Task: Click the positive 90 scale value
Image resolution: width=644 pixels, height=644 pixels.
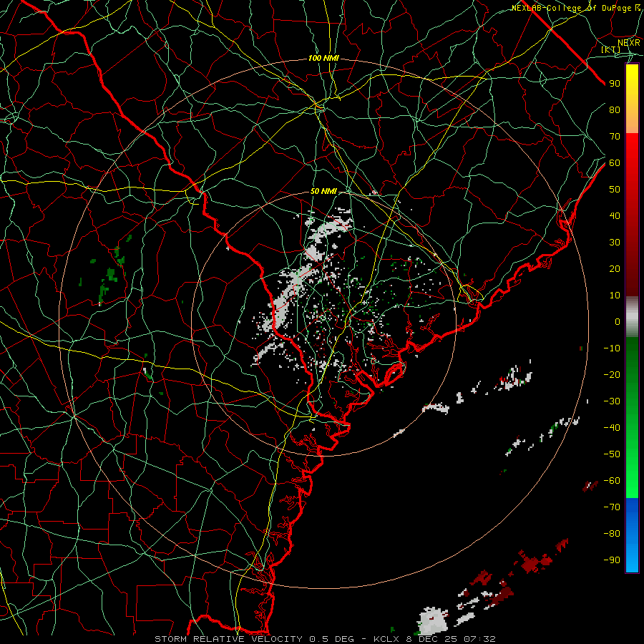Action: pyautogui.click(x=615, y=84)
